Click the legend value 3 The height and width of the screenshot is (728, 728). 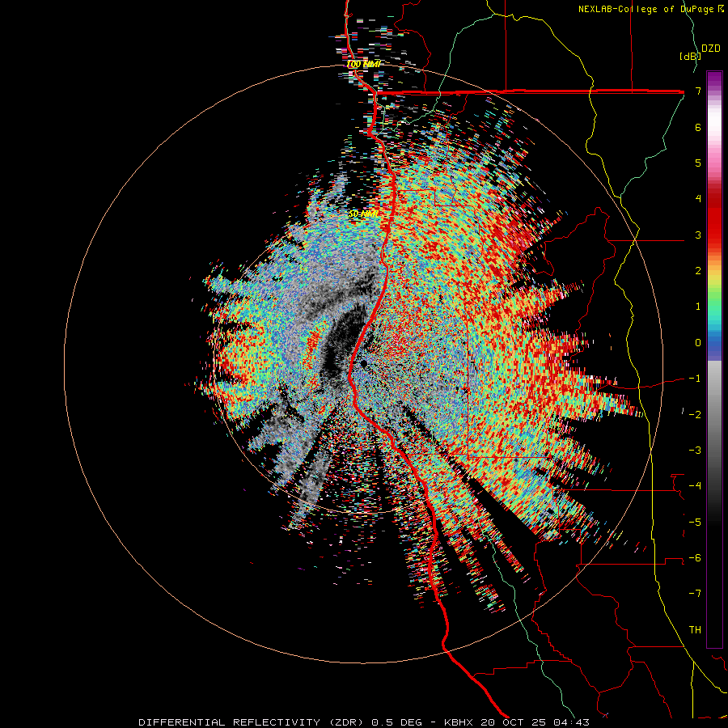(698, 235)
